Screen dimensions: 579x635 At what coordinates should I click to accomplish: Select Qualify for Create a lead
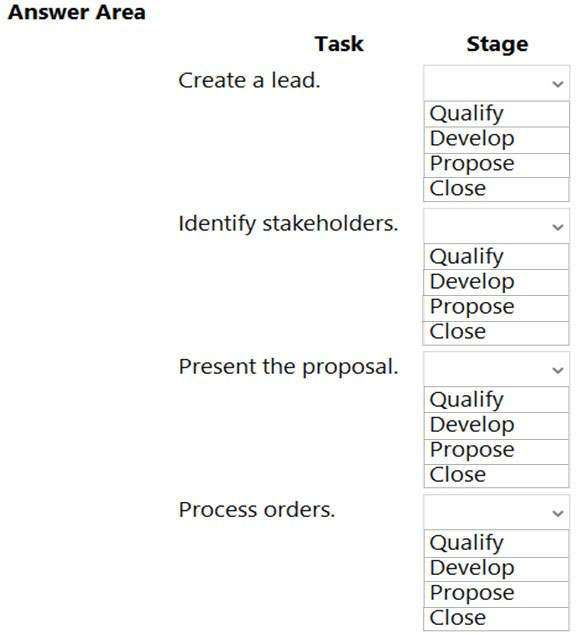pos(496,114)
